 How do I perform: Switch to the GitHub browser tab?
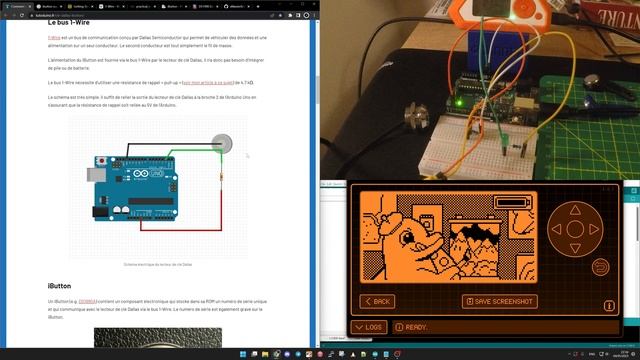point(237,7)
